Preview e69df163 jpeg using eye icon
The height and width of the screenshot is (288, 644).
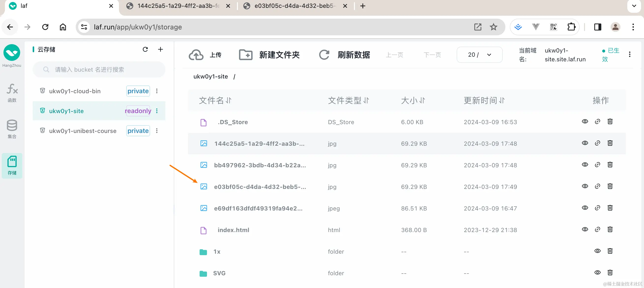(x=585, y=208)
